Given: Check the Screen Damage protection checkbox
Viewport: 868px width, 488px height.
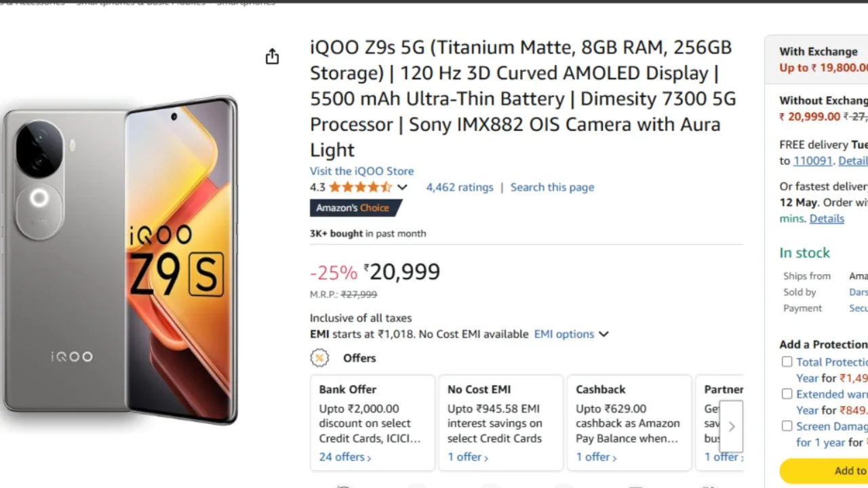Looking at the screenshot, I should [x=787, y=426].
